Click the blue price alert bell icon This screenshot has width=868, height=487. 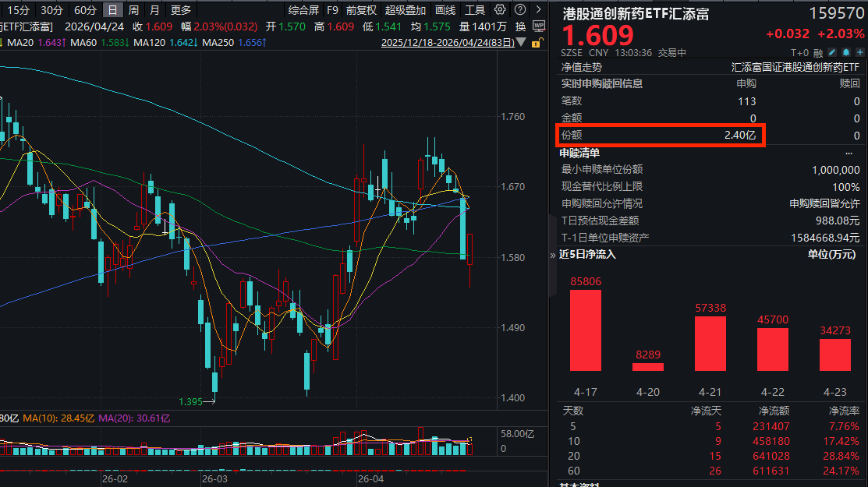[x=847, y=51]
